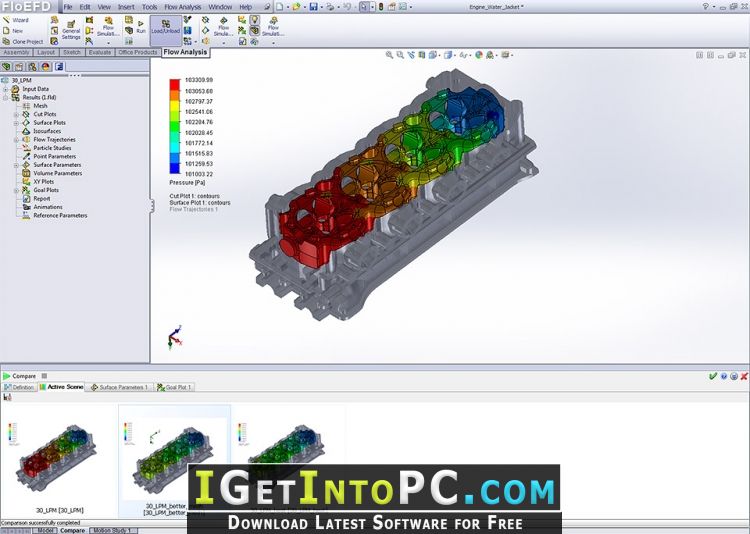Open General Settings

click(x=71, y=30)
